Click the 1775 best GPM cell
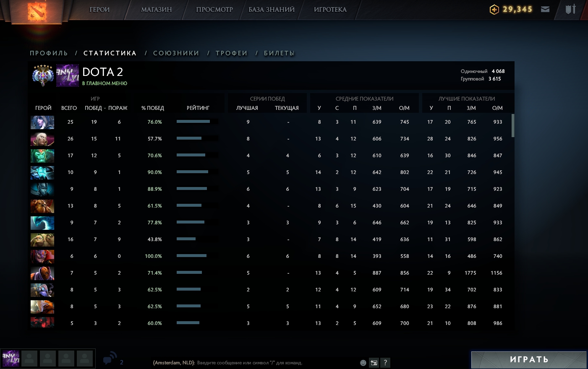 click(470, 273)
